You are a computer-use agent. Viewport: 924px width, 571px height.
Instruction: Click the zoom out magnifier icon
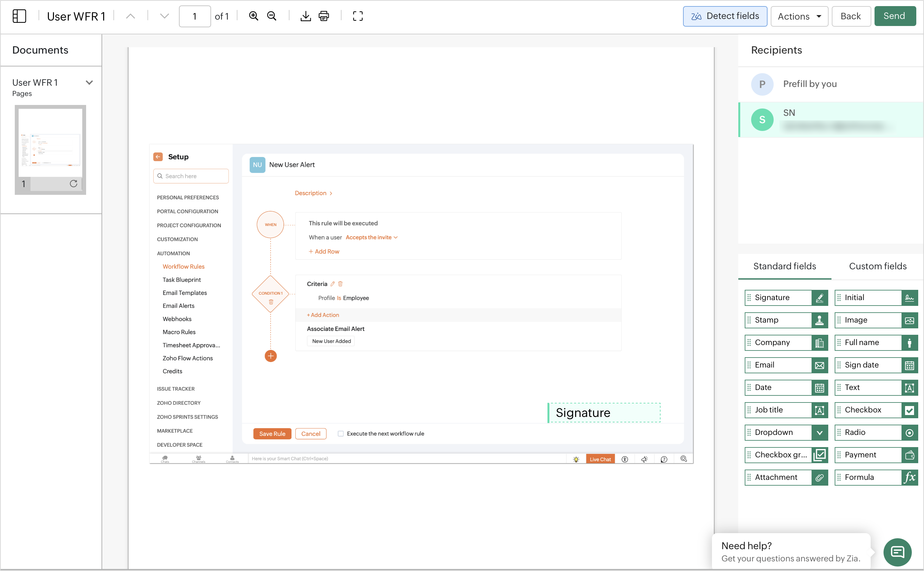(x=272, y=16)
